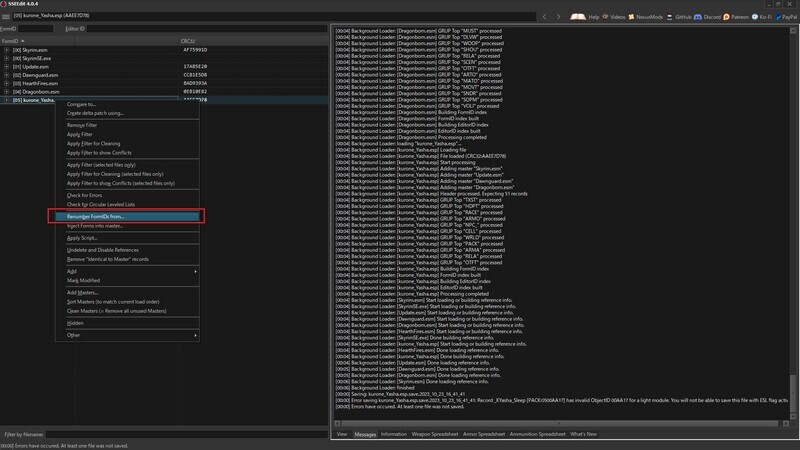Switch to the Ammunition Spreadsheet tab

(x=537, y=434)
